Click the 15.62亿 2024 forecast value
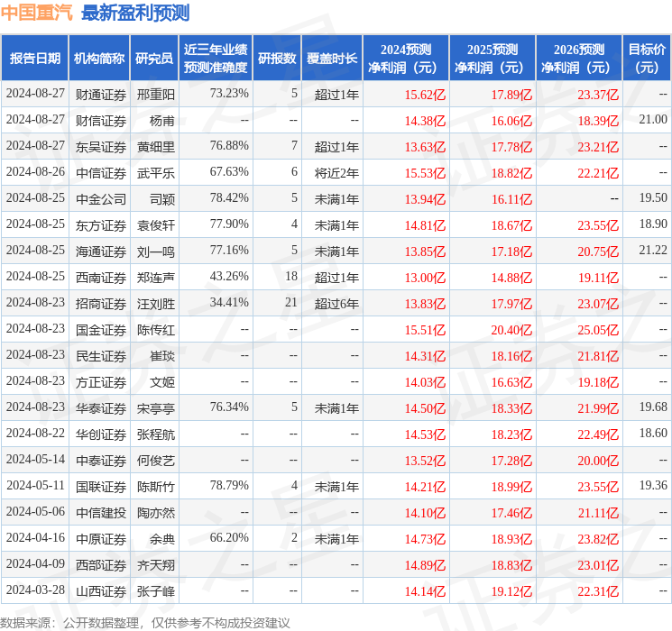The width and height of the screenshot is (672, 631). [425, 95]
